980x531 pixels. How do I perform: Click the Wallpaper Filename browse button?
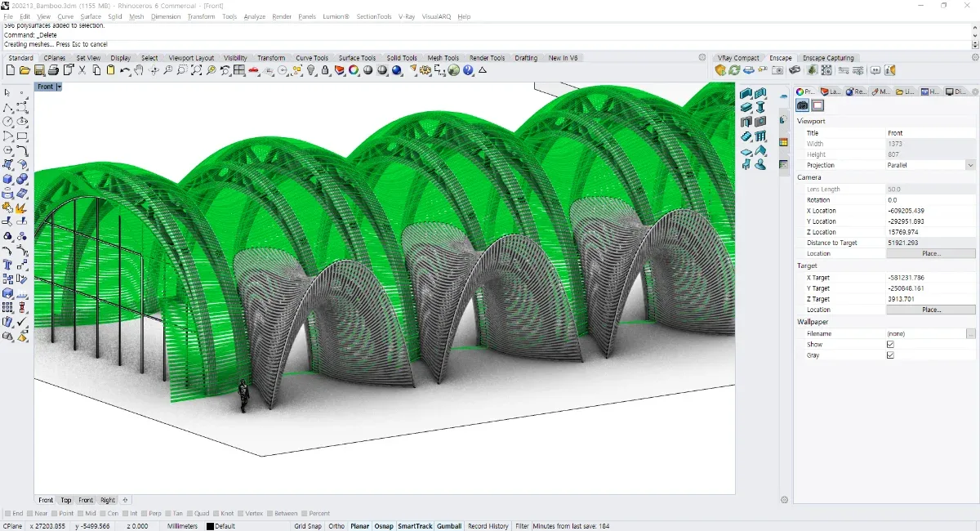tap(971, 334)
